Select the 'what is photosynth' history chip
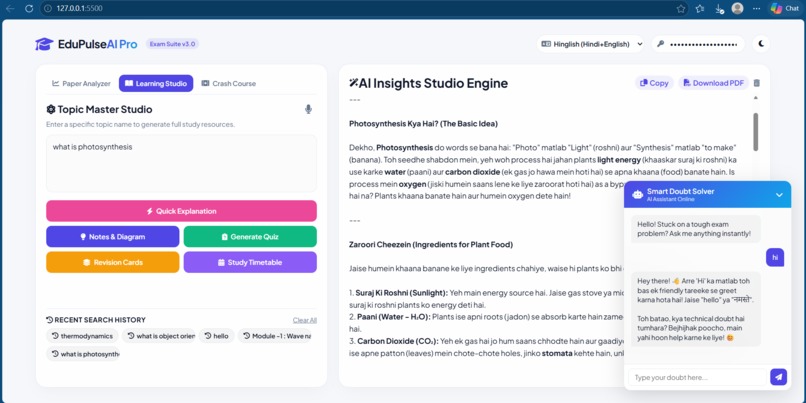The width and height of the screenshot is (806, 403). tap(83, 354)
